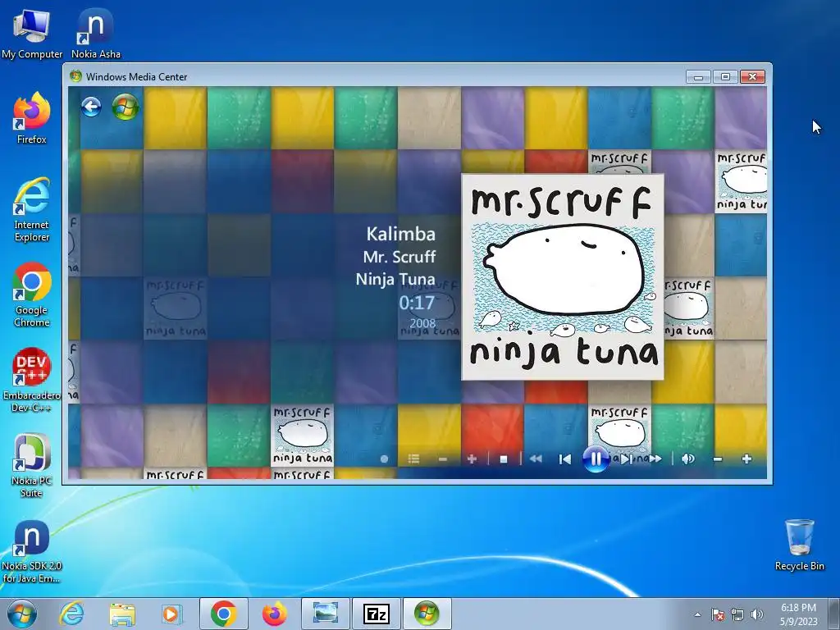Screen dimensions: 840x630
Task: Skip to the next track
Action: coord(628,459)
